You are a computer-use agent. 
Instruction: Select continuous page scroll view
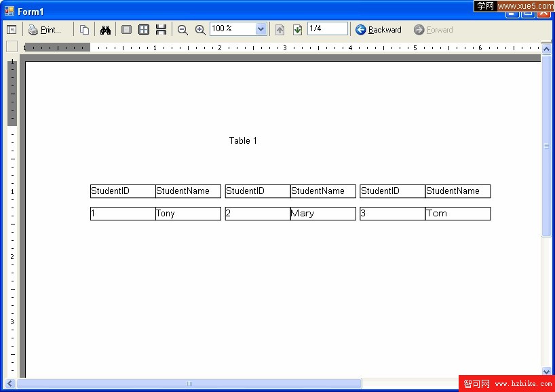[161, 30]
